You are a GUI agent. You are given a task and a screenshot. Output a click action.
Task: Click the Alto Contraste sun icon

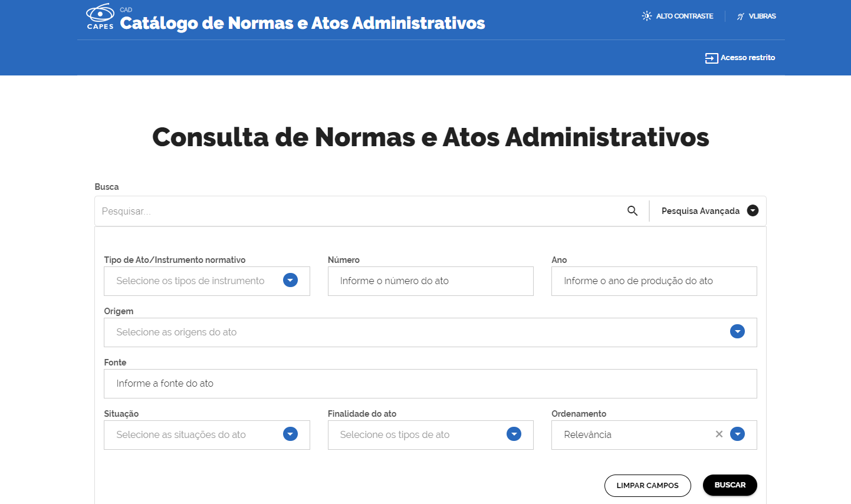click(647, 16)
